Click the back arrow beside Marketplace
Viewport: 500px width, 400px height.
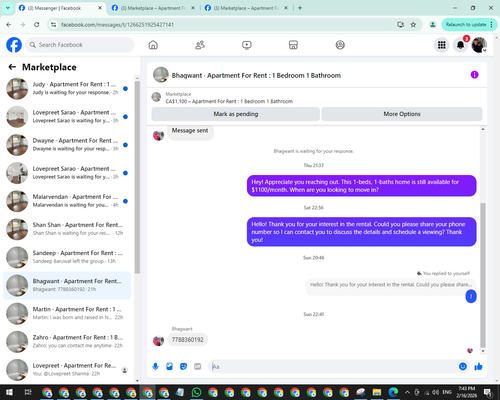click(x=12, y=67)
